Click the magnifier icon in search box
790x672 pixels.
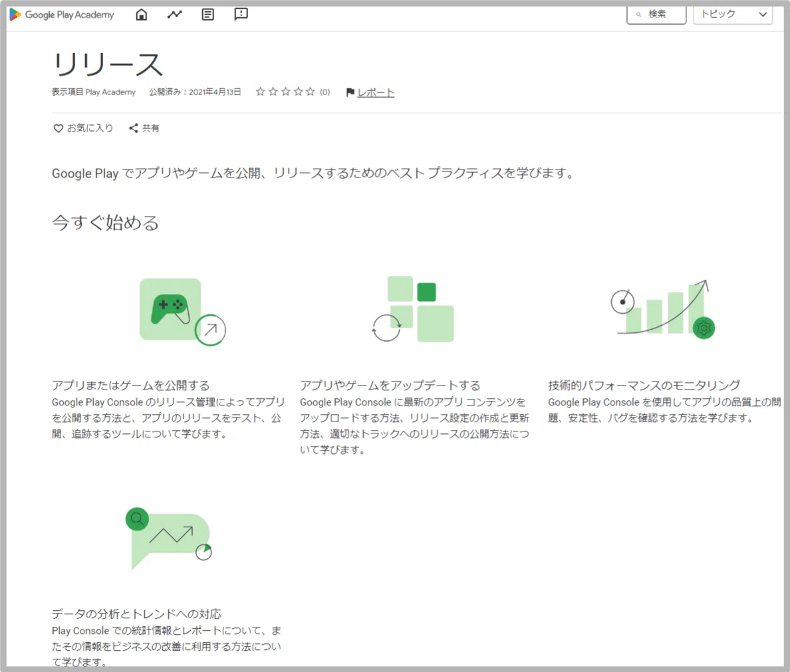click(638, 15)
